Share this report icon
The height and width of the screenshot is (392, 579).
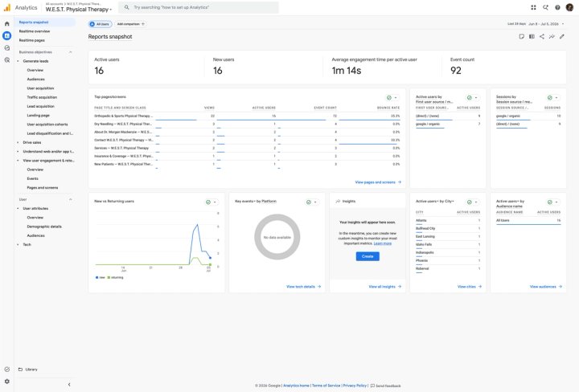(542, 36)
